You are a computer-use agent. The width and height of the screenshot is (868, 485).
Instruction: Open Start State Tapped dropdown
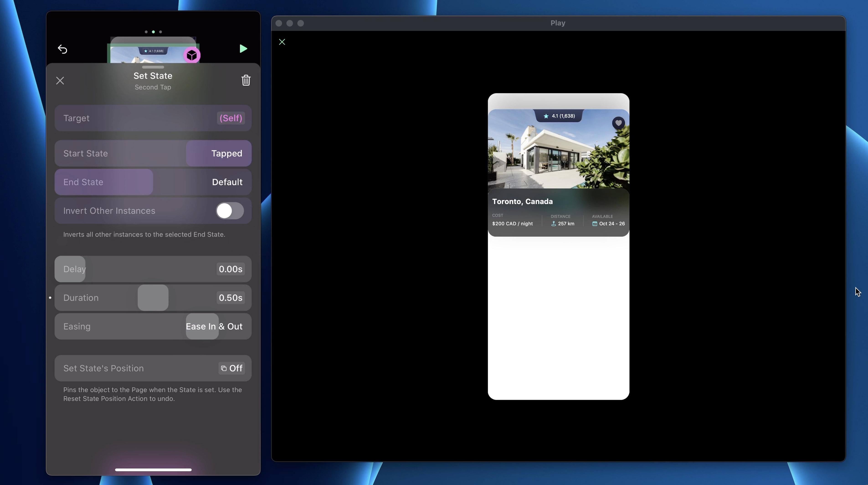226,153
